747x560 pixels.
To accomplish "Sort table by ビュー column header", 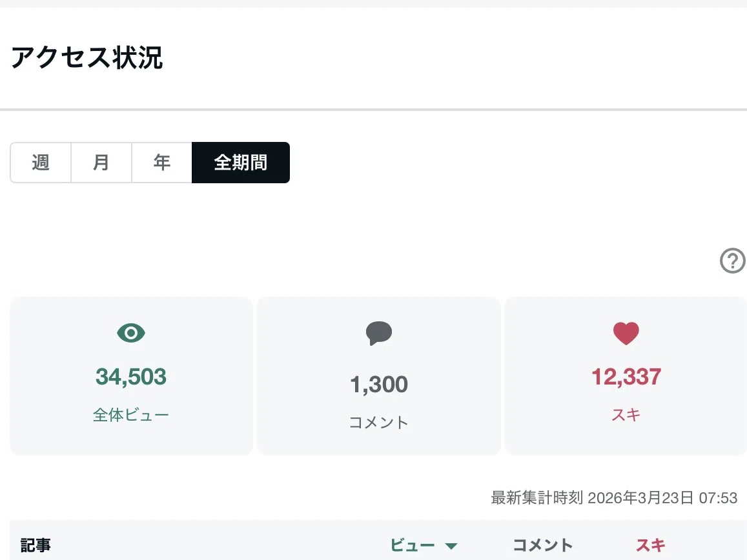I will (x=413, y=545).
